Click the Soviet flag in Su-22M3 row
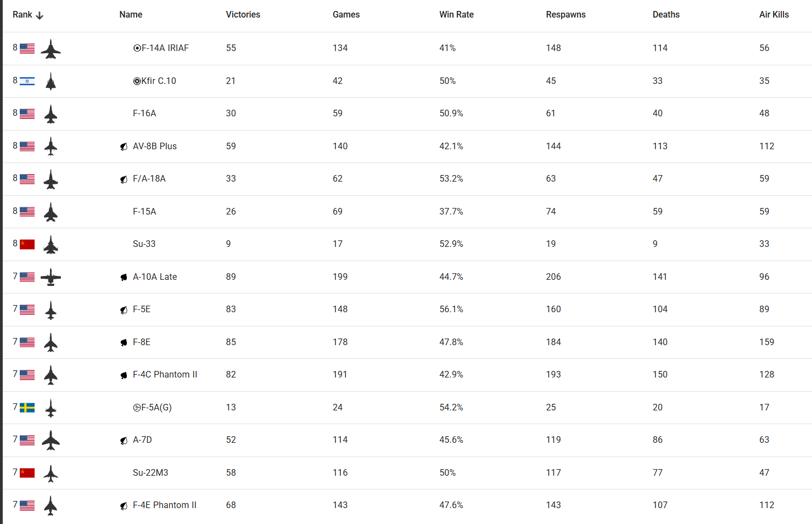Viewport: 812px width, 524px height. coord(27,473)
